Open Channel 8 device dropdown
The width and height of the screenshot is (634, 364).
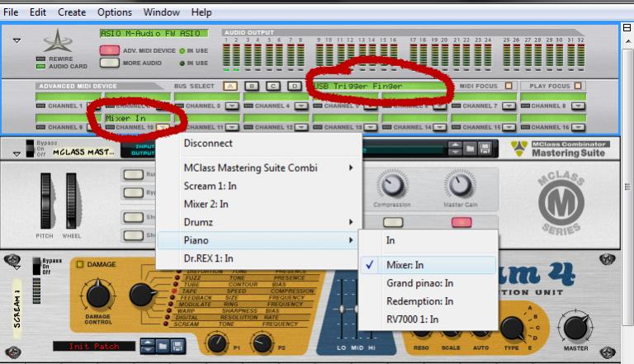(578, 106)
